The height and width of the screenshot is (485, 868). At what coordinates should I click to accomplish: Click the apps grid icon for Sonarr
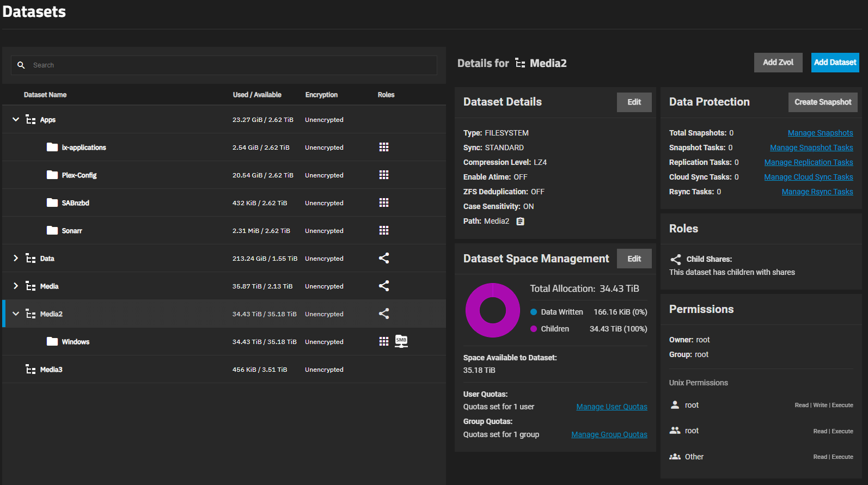384,230
